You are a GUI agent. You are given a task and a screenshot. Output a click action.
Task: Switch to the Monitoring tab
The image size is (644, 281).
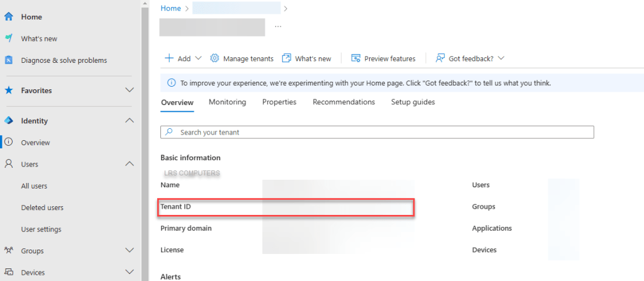pos(227,102)
